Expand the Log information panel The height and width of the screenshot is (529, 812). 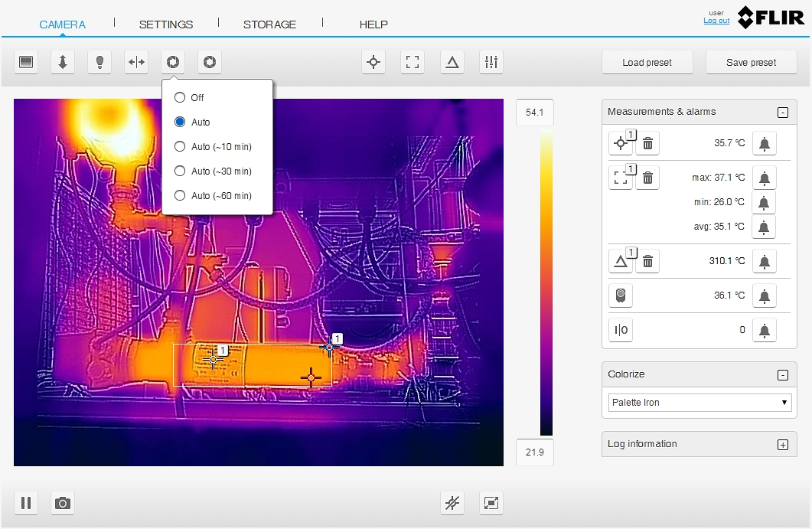(x=782, y=445)
